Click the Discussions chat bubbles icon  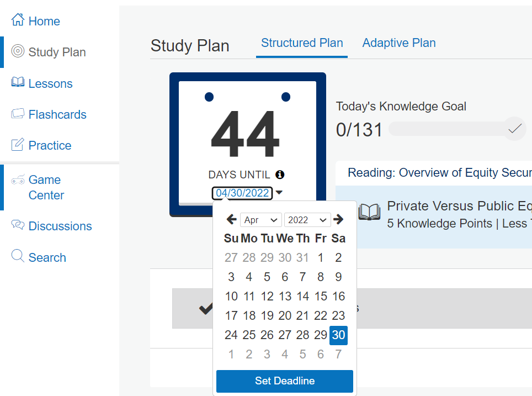coord(18,224)
